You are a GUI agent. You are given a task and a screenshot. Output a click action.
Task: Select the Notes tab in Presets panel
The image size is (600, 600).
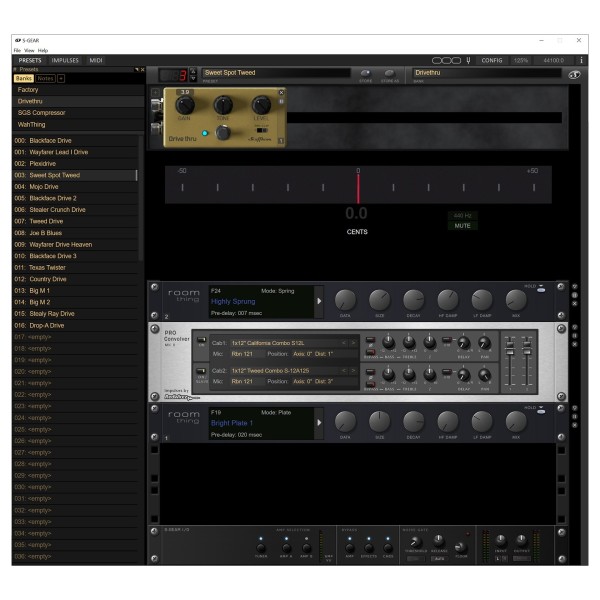pos(45,78)
